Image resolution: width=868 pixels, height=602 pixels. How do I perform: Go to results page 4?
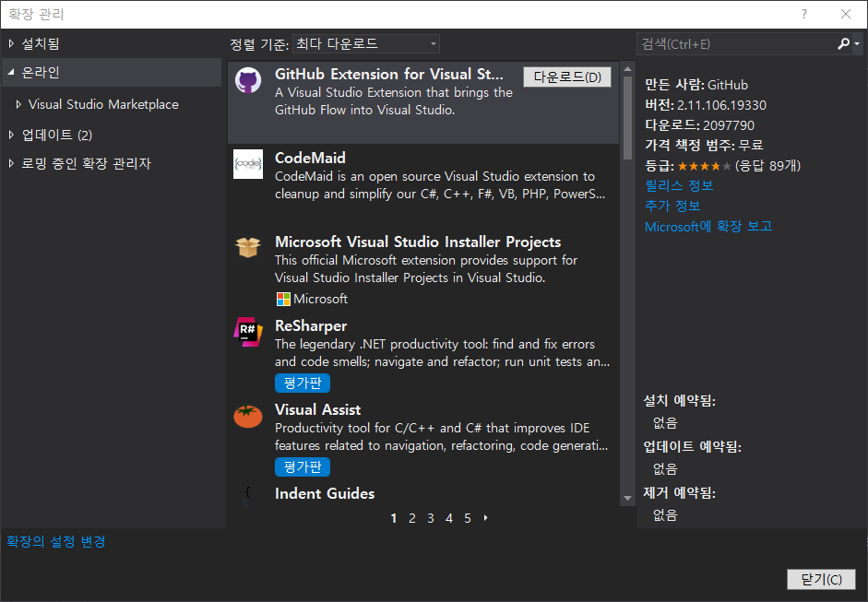[449, 518]
